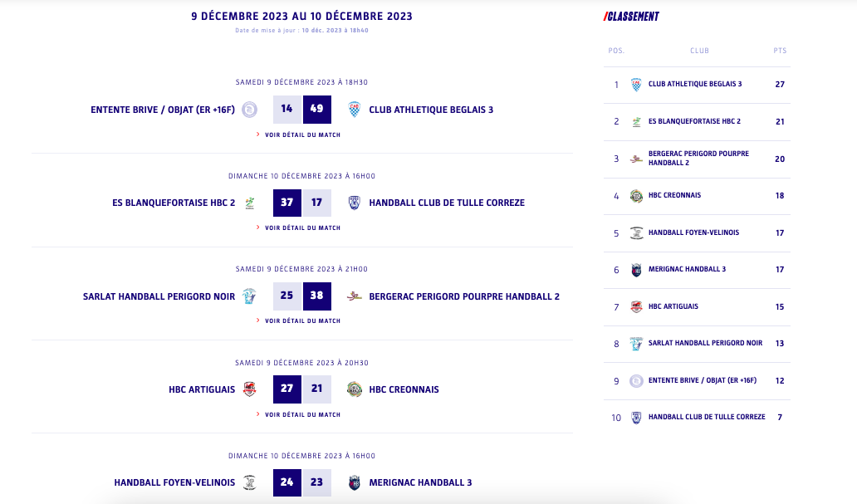Click ES Blanquefortaise HBC 2 logo in match list
The width and height of the screenshot is (857, 504).
tap(250, 203)
